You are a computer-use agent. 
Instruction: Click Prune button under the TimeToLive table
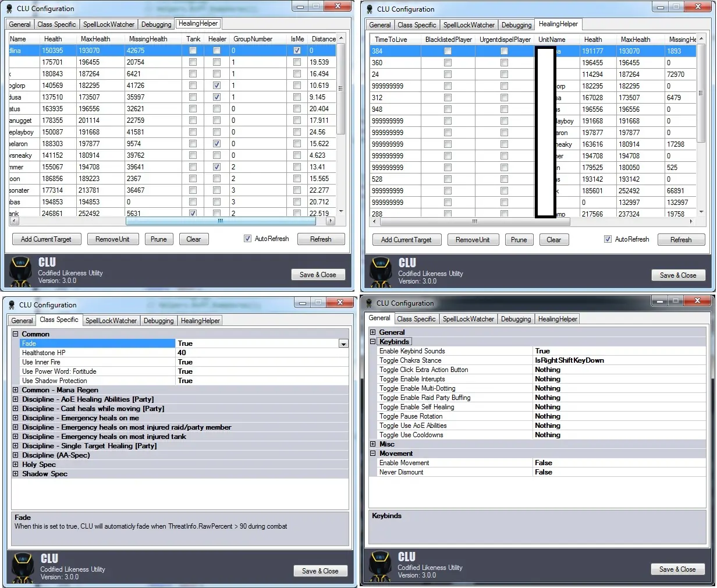[519, 240]
